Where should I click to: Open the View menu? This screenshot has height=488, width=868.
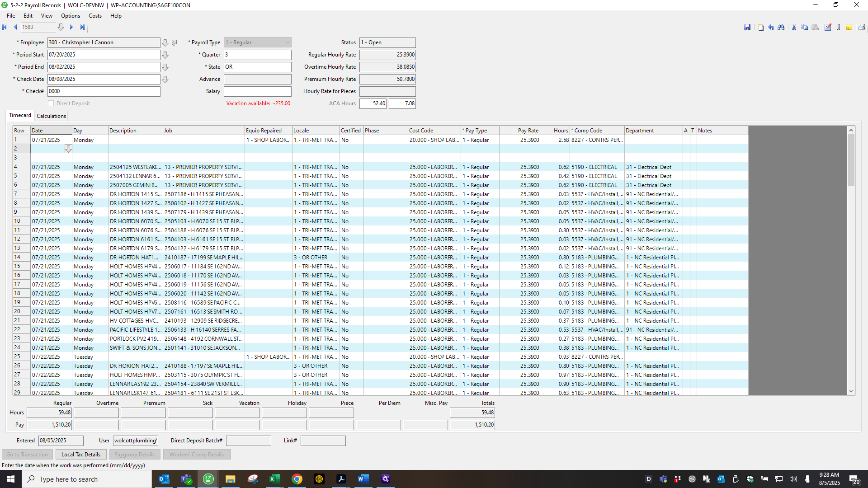pos(47,16)
